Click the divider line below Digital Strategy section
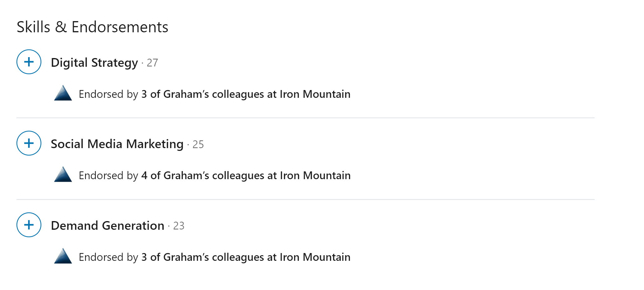This screenshot has height=290, width=644. pyautogui.click(x=305, y=118)
